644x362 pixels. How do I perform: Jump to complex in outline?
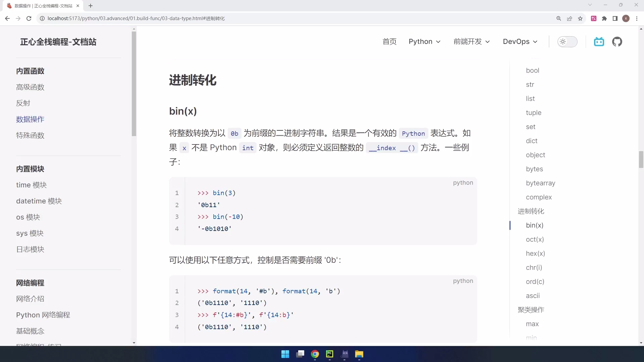pyautogui.click(x=539, y=197)
